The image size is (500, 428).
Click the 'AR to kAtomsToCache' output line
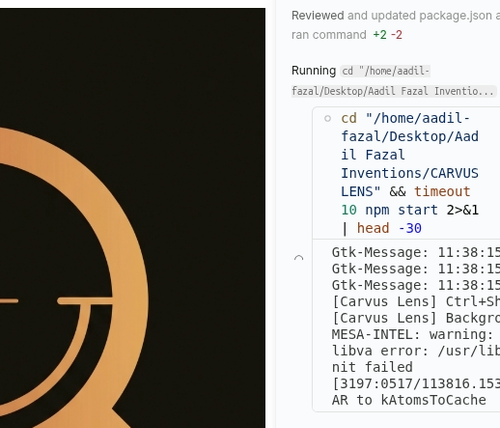(409, 400)
